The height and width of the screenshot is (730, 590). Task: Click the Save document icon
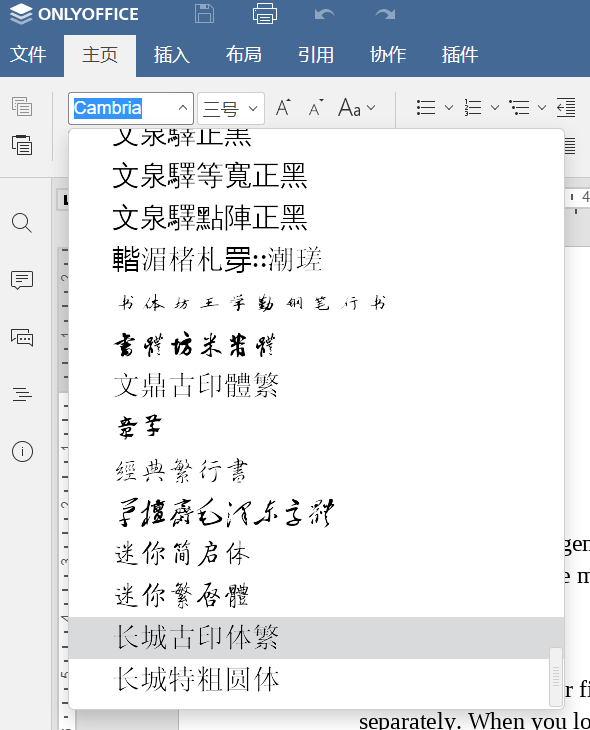pos(204,14)
